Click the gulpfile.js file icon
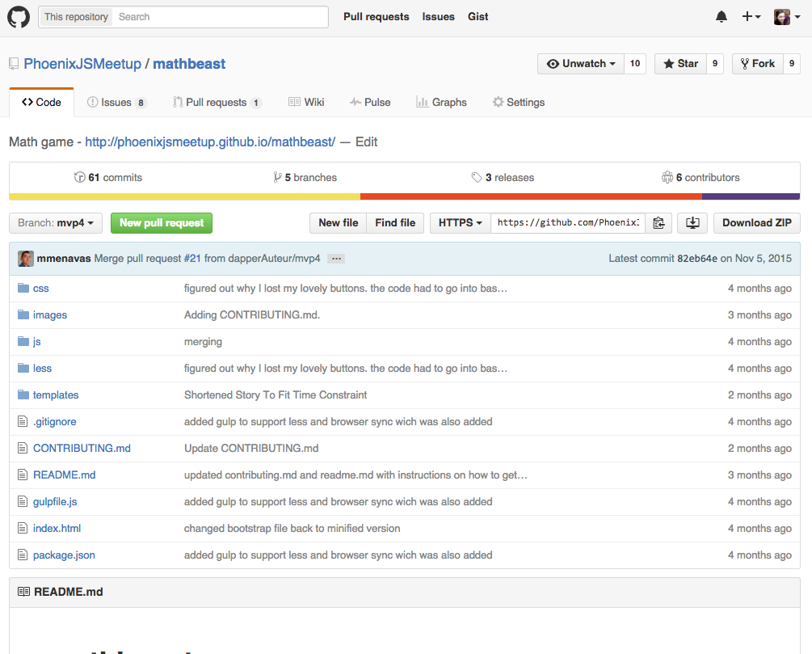This screenshot has width=812, height=654. tap(23, 501)
